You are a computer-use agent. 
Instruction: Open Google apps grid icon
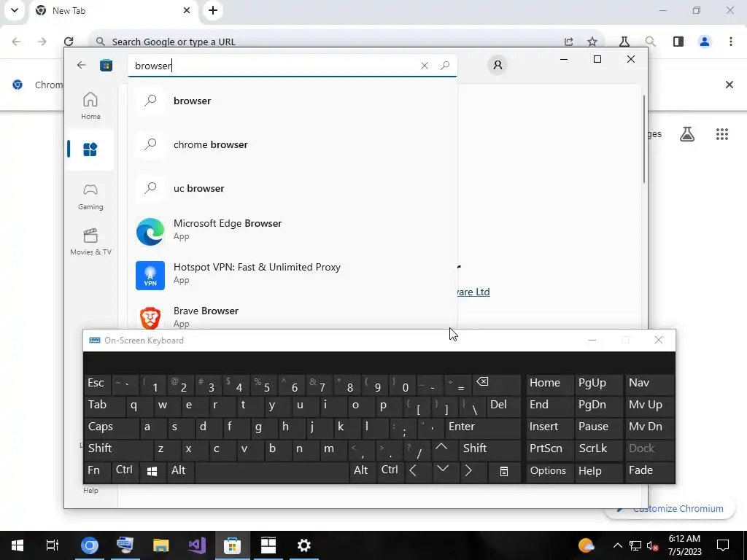point(721,134)
